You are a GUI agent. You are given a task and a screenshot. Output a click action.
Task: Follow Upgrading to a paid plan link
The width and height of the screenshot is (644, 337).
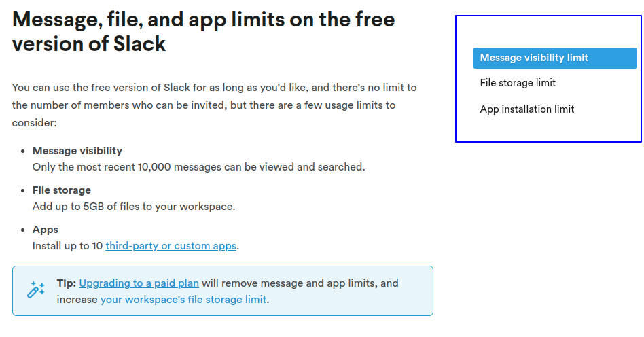click(139, 283)
